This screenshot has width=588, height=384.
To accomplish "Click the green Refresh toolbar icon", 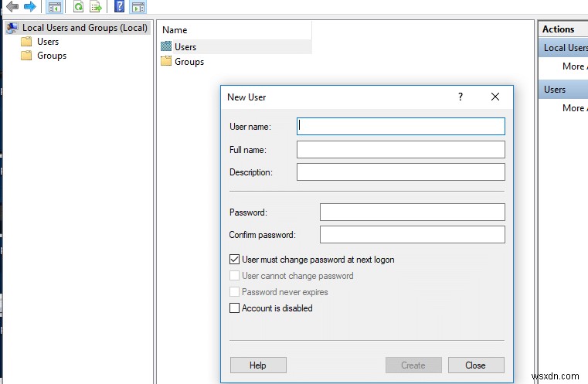I will pyautogui.click(x=78, y=6).
